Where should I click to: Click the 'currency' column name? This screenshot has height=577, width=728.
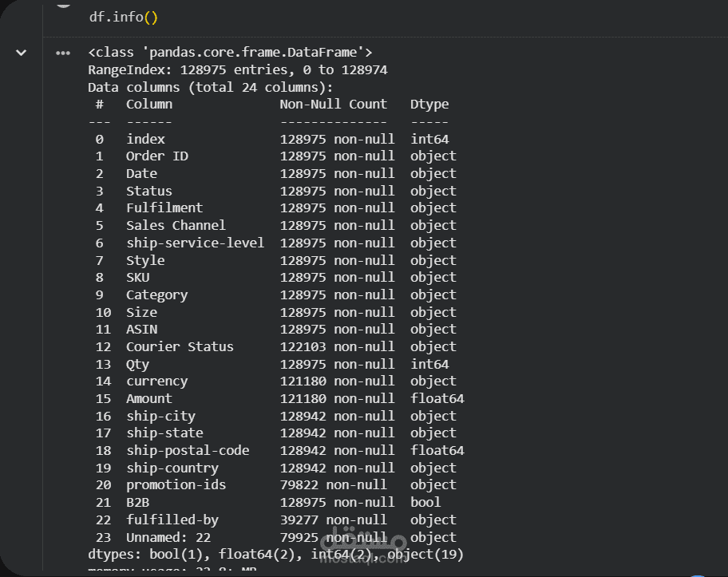click(156, 381)
